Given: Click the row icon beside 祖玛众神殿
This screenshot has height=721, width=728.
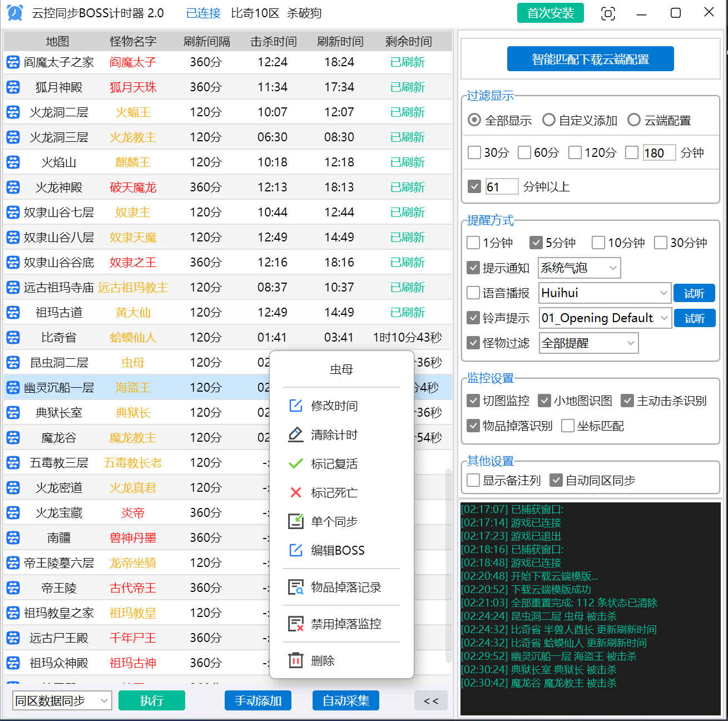Looking at the screenshot, I should [x=13, y=663].
